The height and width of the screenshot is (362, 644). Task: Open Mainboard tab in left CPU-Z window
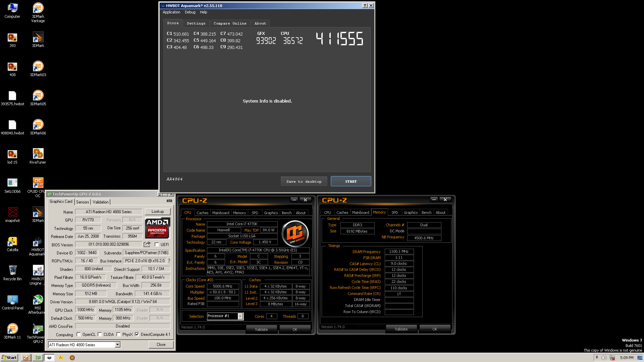pyautogui.click(x=221, y=213)
